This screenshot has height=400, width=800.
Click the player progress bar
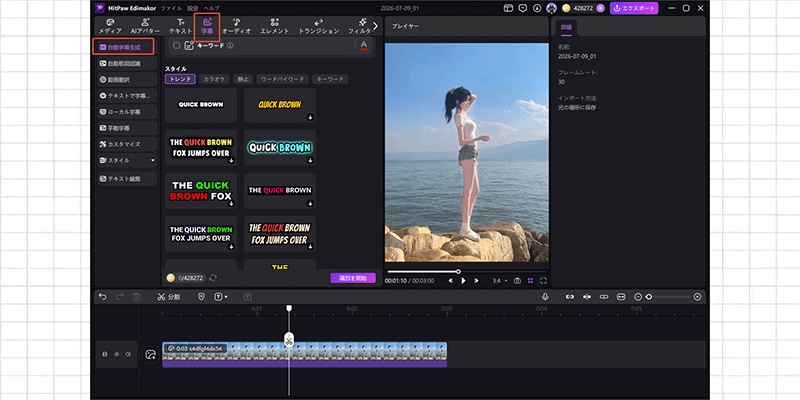pos(466,271)
